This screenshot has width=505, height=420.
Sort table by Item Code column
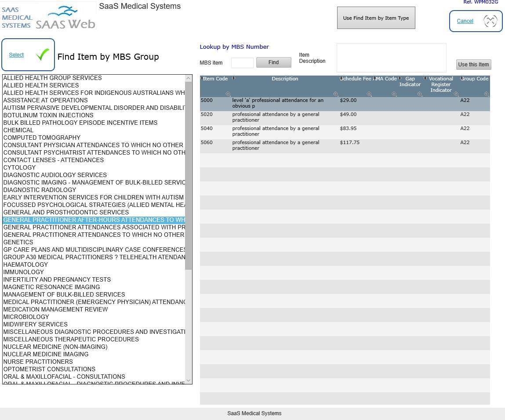coord(202,78)
